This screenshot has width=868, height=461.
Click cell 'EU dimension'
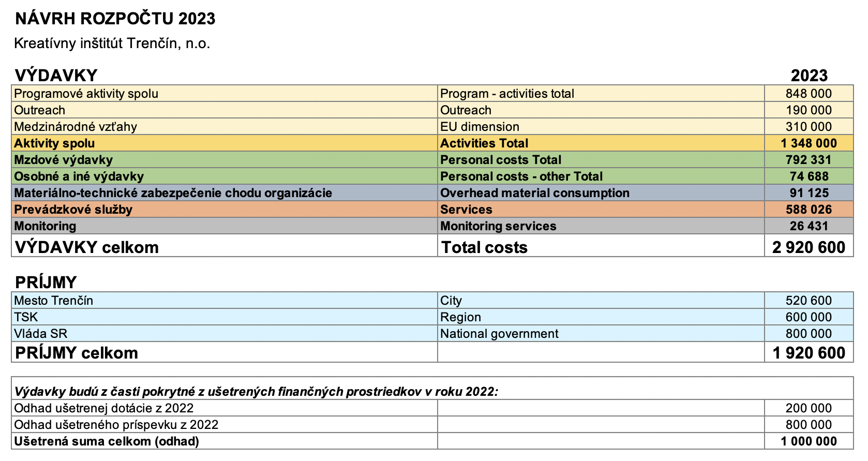click(x=601, y=127)
